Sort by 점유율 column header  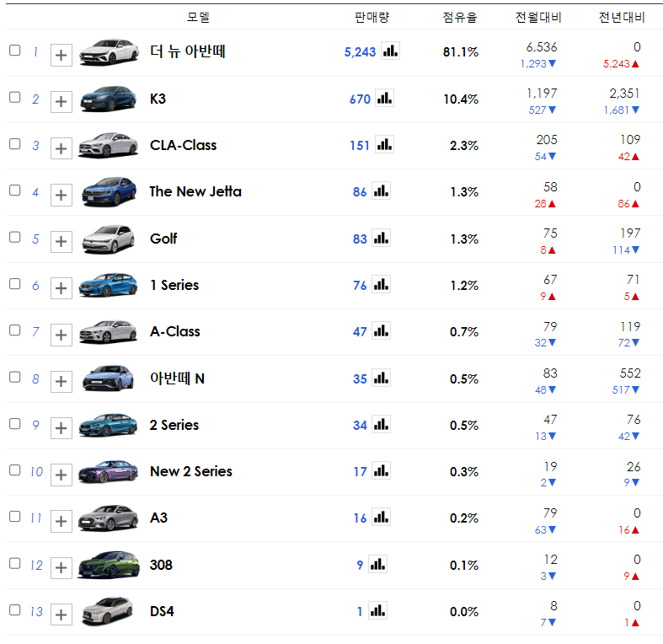point(460,17)
